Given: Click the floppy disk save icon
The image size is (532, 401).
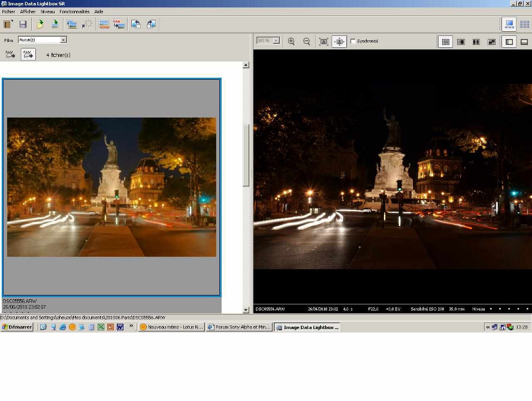Looking at the screenshot, I should [23, 24].
